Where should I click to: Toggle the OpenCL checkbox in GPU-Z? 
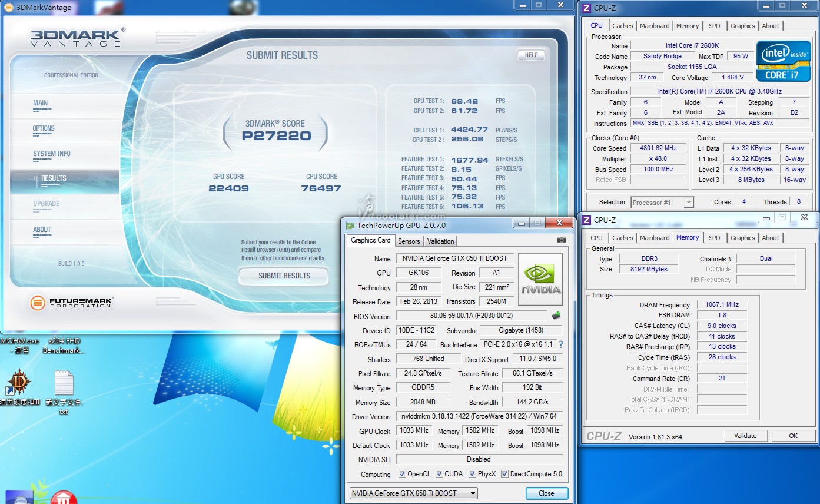coord(402,474)
